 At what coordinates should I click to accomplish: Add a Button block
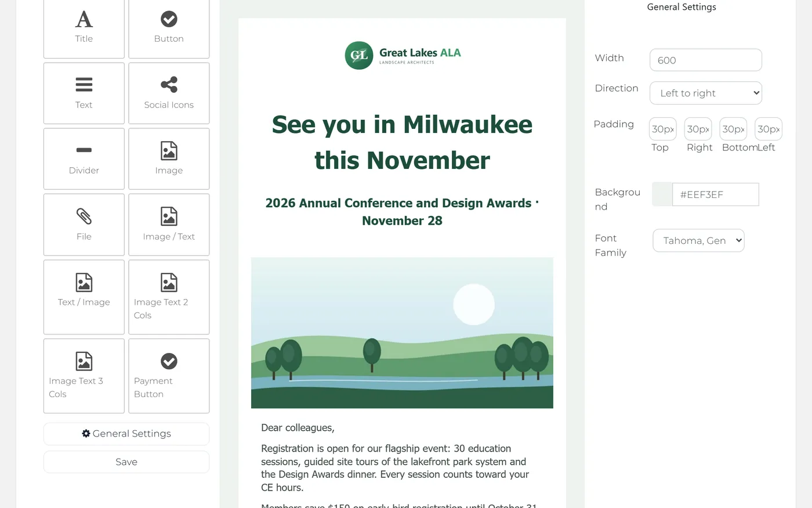tap(169, 27)
